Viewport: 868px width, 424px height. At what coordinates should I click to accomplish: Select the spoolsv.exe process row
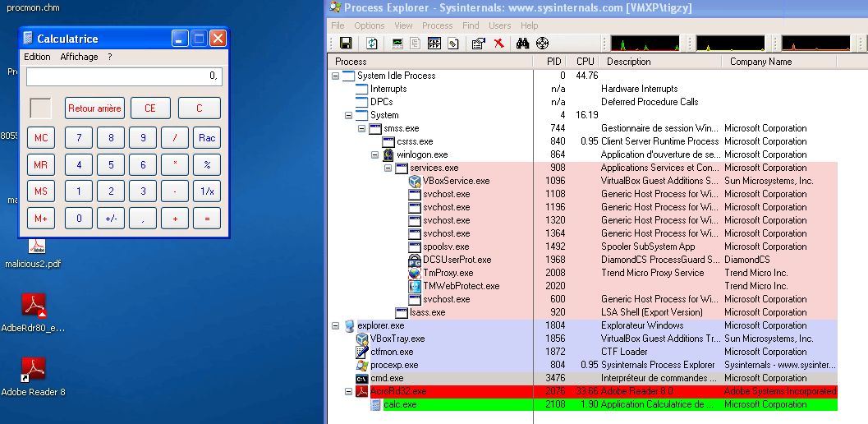(583, 247)
